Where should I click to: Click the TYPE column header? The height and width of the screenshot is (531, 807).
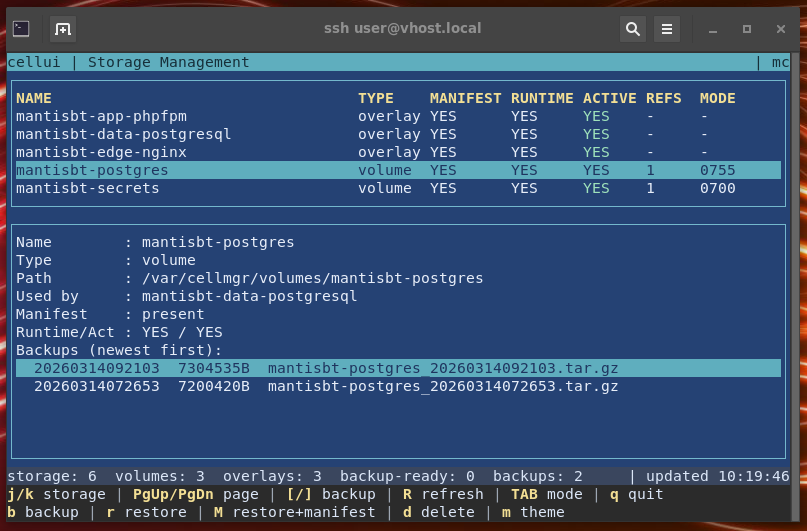click(376, 98)
